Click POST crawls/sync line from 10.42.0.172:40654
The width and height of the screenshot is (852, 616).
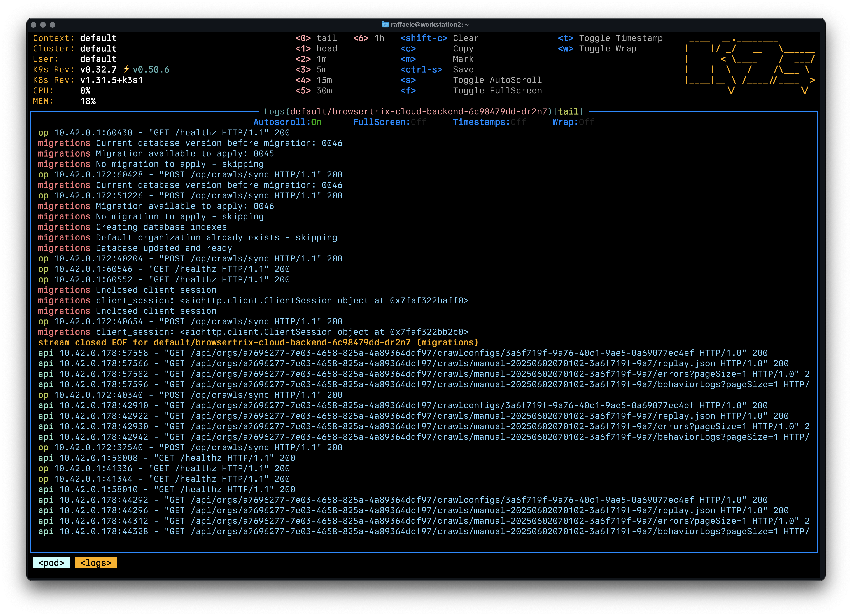(x=190, y=322)
